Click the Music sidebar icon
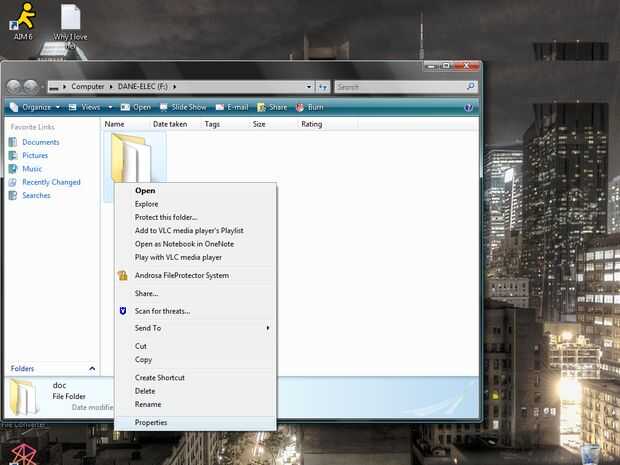This screenshot has height=465, width=620. 13,169
